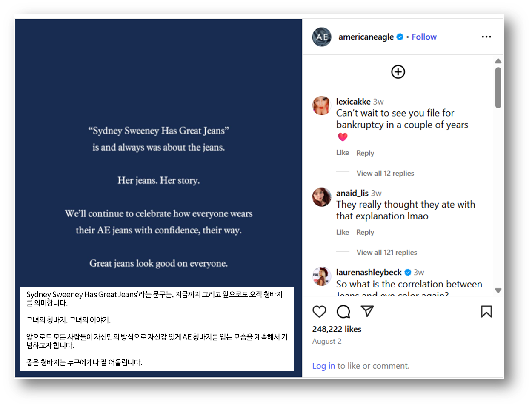Open the American Eagle AE profile avatar
This screenshot has height=407, width=532.
click(x=322, y=37)
